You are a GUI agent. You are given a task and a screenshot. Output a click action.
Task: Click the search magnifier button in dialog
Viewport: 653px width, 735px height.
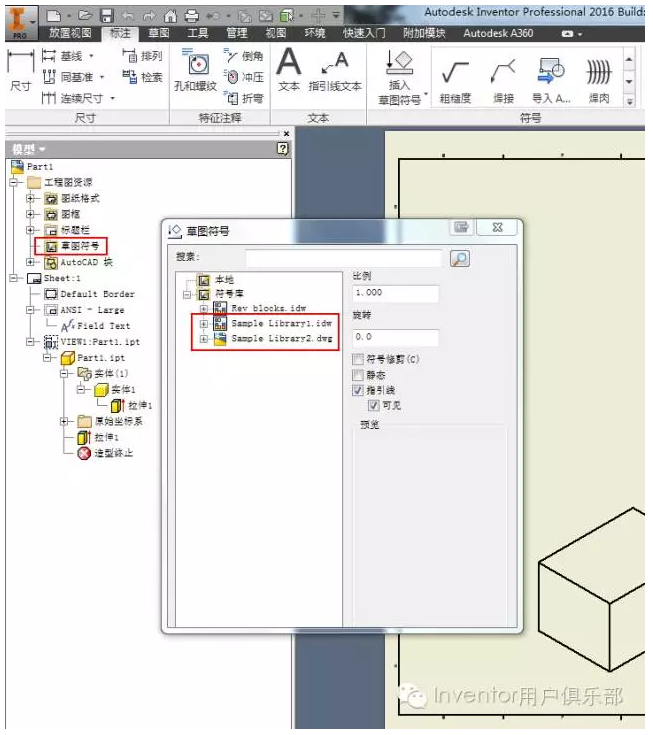[460, 259]
